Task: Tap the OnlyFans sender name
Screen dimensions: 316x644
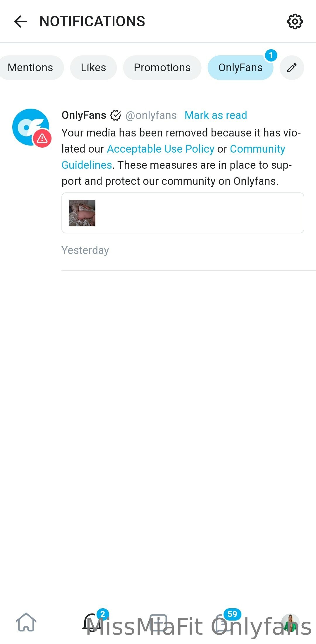Action: [x=84, y=115]
